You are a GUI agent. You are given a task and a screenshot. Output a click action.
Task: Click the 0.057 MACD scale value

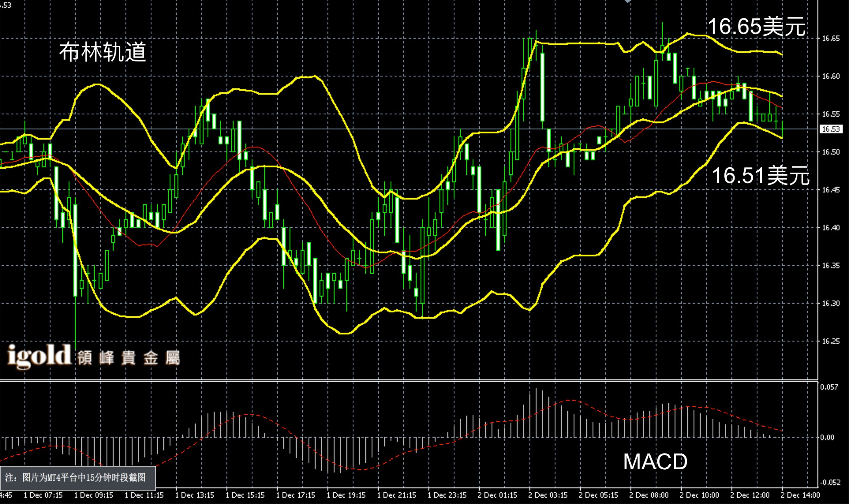pos(829,387)
